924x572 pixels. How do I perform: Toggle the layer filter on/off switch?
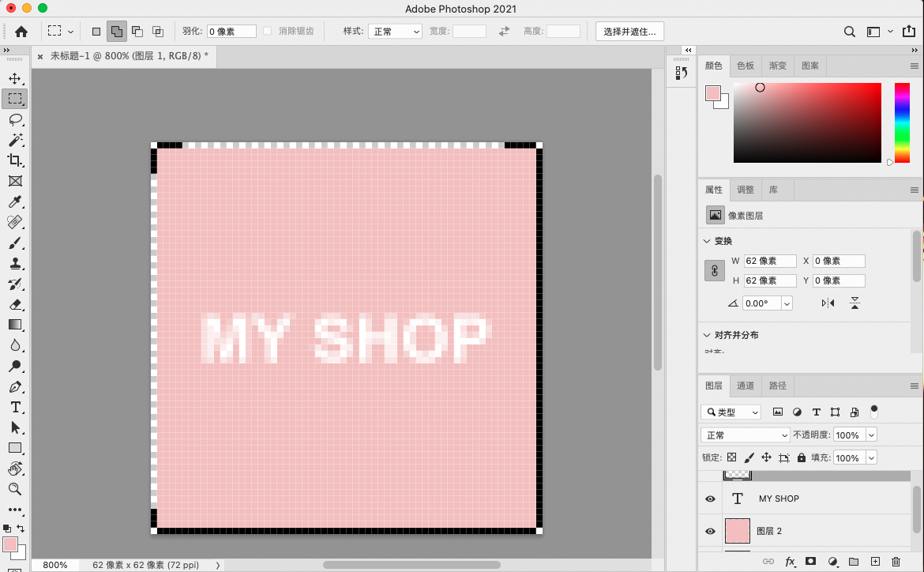pyautogui.click(x=874, y=412)
